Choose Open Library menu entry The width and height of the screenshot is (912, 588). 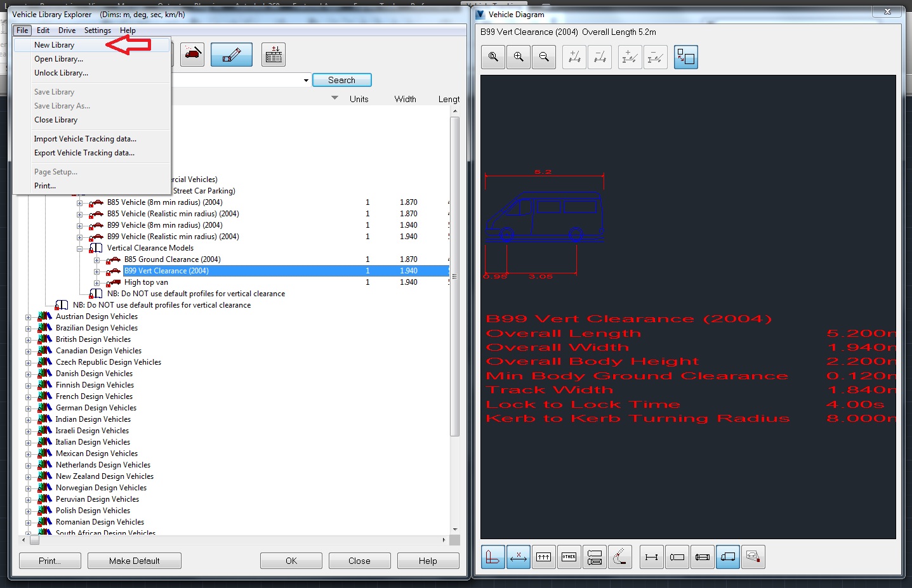(x=92, y=59)
